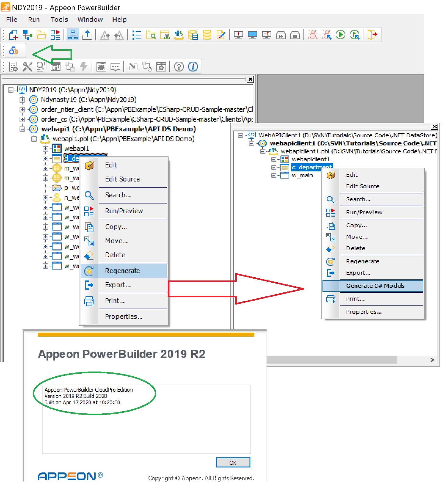Viewport: 448px width, 487px height.
Task: Click Regenerate in the left context menu
Action: point(122,271)
